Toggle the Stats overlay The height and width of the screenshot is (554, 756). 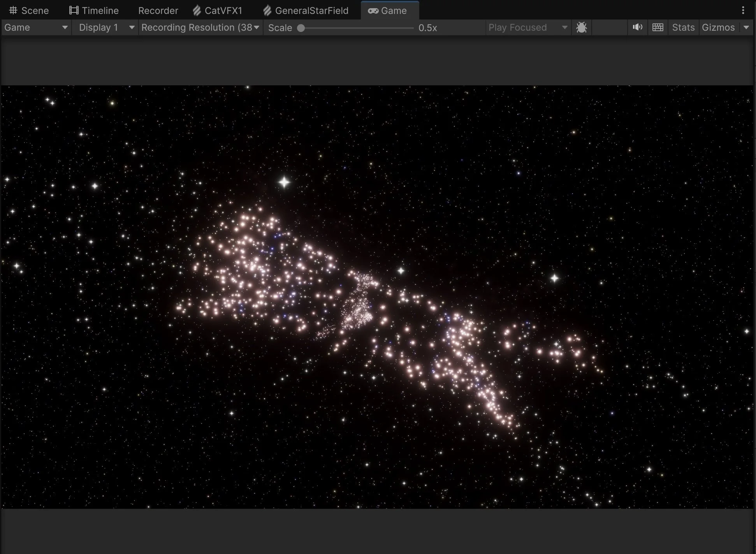[683, 27]
